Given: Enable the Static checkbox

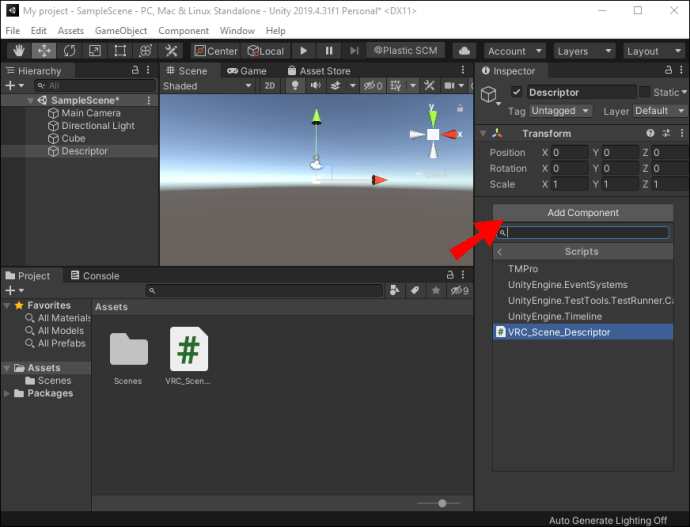Looking at the screenshot, I should pos(645,92).
